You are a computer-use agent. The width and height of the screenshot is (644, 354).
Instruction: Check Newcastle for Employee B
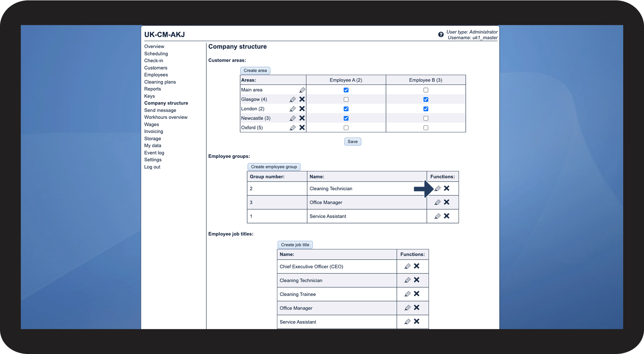coord(426,118)
